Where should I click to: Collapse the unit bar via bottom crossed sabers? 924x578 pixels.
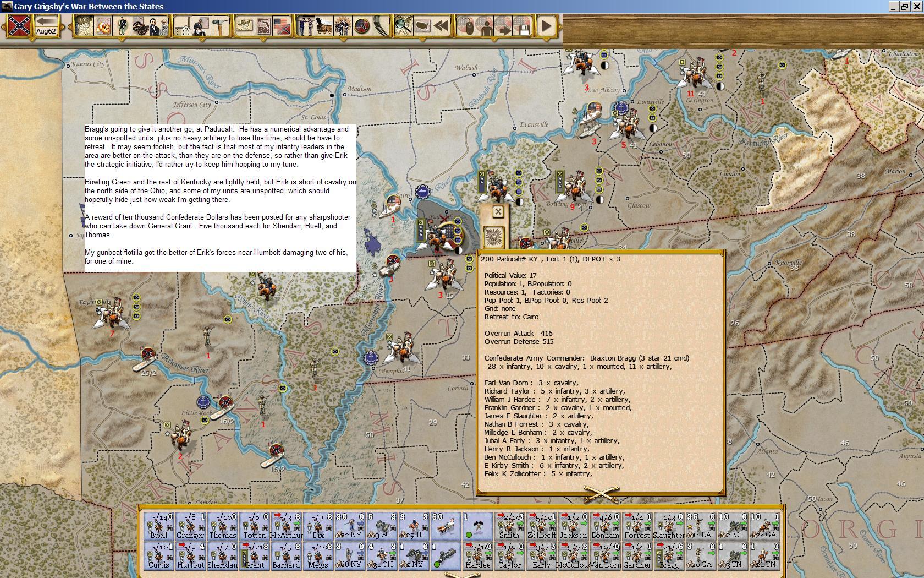[462, 574]
